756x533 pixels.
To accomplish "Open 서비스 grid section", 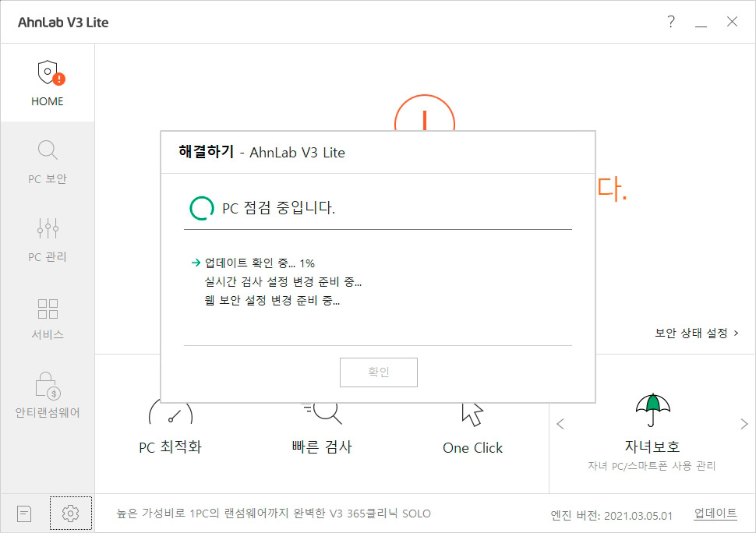I will 48,319.
